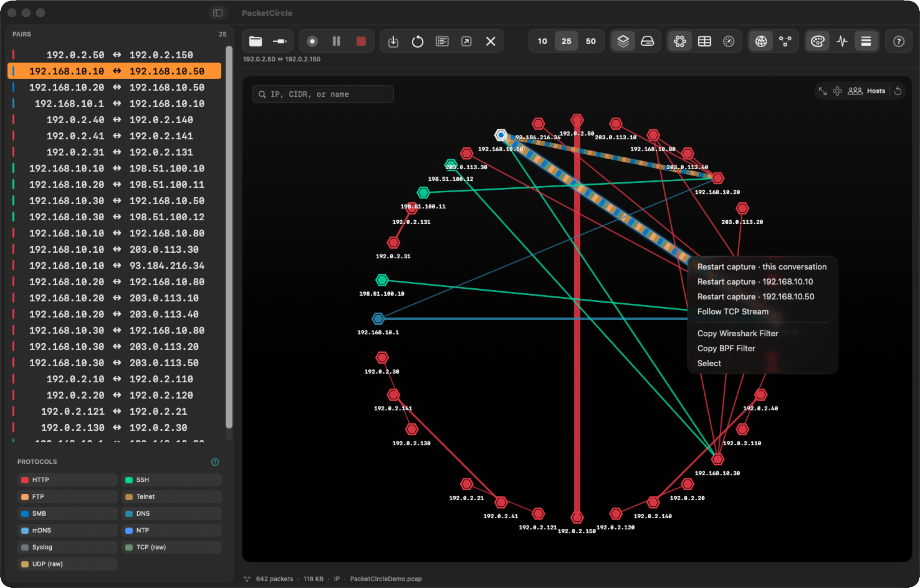Switch to table view icon
Screen dimensions: 920x588
click(704, 41)
